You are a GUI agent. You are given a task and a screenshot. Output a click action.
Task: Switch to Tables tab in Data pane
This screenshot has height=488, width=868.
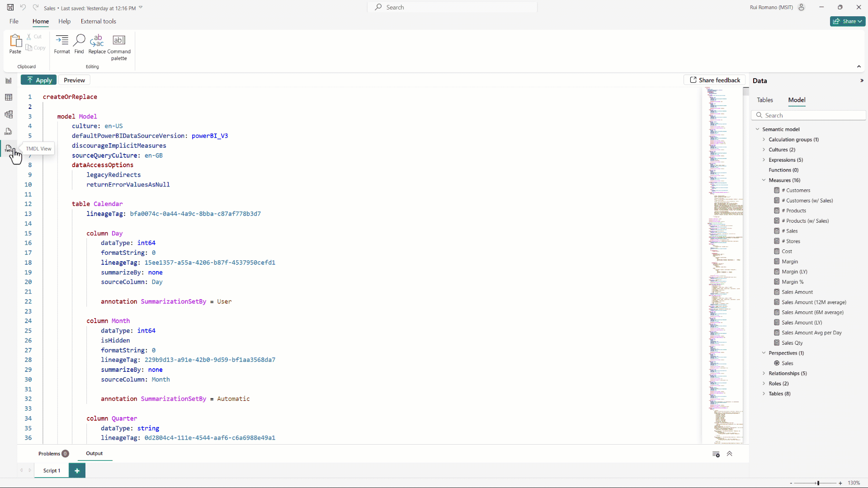(x=765, y=100)
